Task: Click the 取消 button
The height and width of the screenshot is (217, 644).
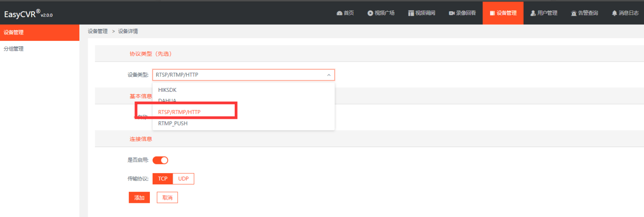Action: tap(167, 197)
